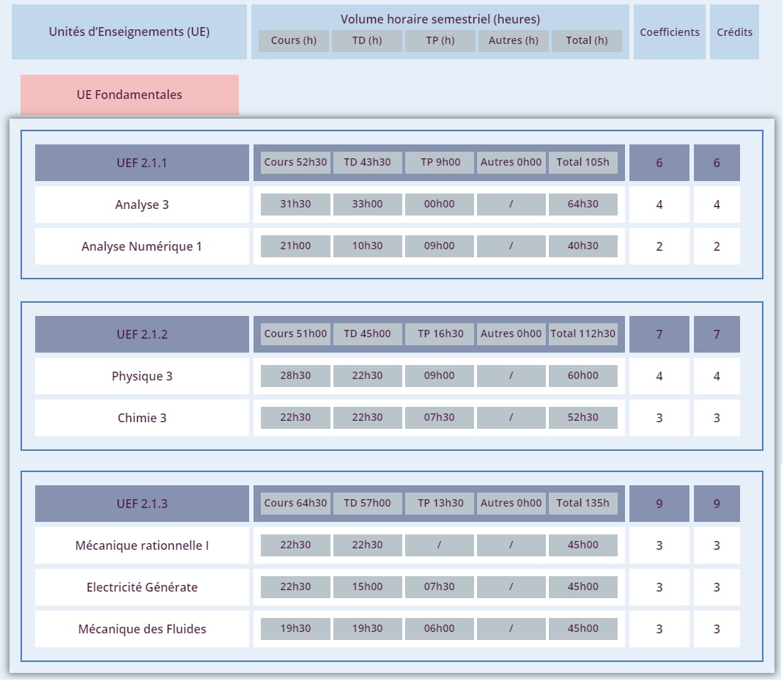Open Analyse Numérique 1 course
The image size is (784, 681).
(142, 246)
